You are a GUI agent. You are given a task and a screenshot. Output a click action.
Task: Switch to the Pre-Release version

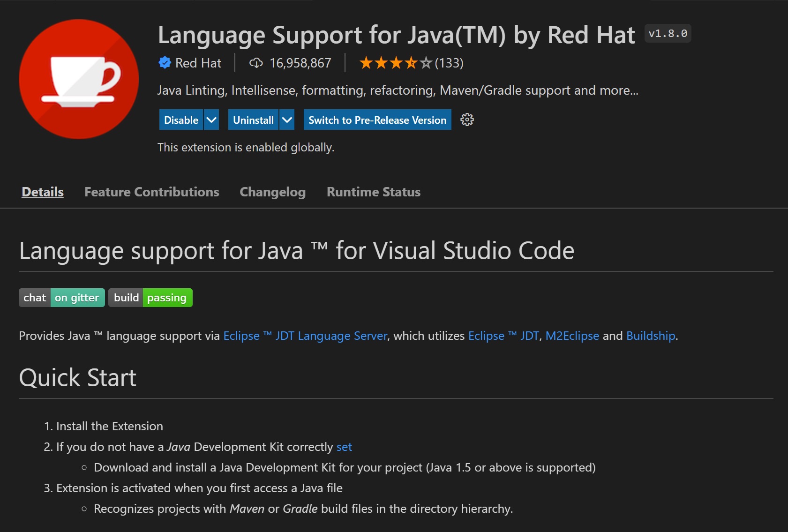pyautogui.click(x=376, y=120)
